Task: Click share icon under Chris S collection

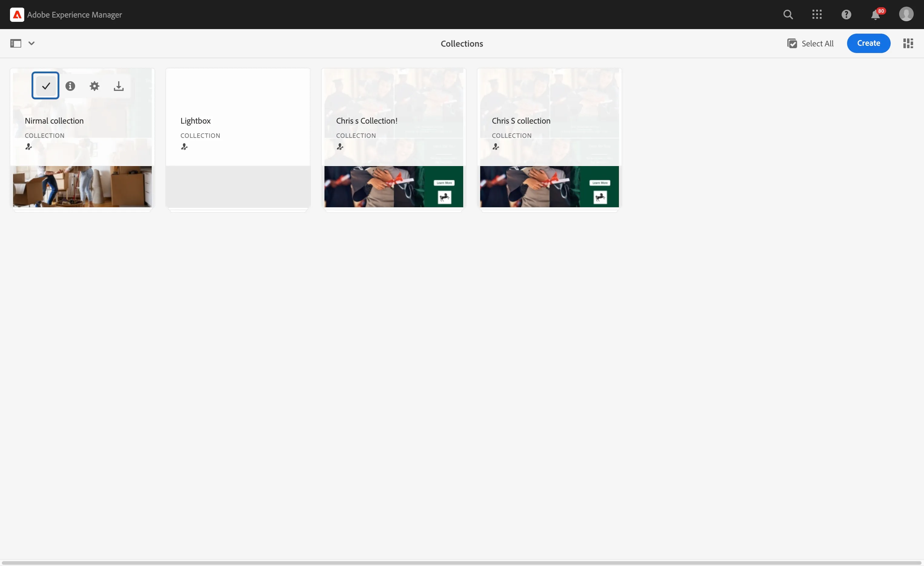Action: (x=495, y=147)
